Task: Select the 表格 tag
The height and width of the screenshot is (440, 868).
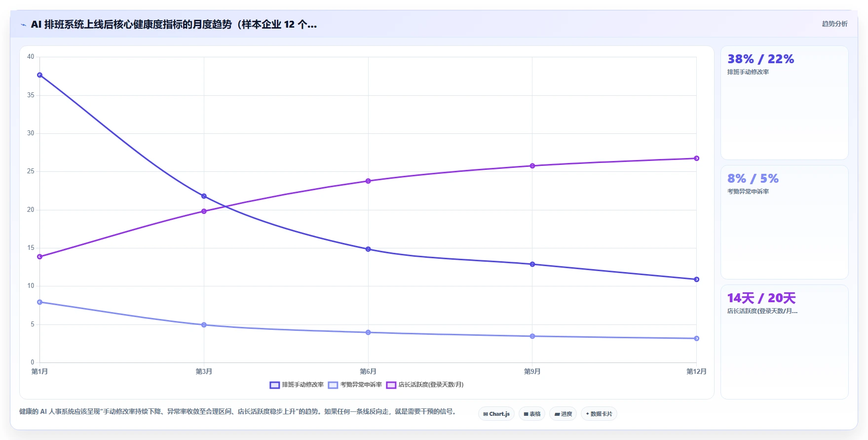Action: point(532,414)
